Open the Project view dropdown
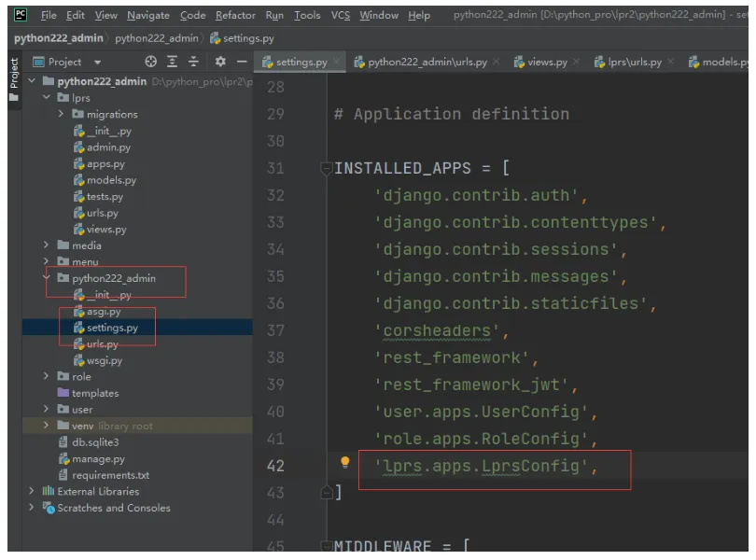756x560 pixels. [x=97, y=62]
